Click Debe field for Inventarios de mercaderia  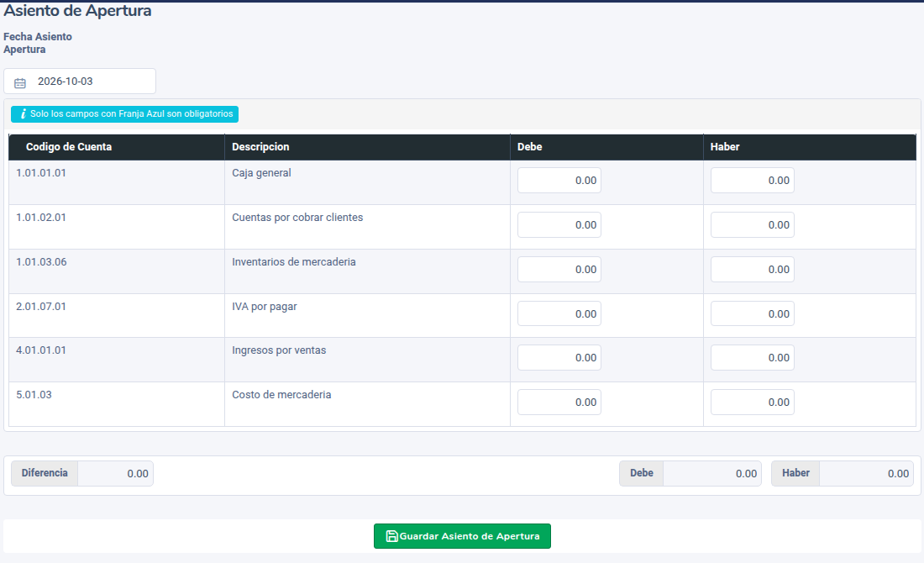click(x=559, y=270)
